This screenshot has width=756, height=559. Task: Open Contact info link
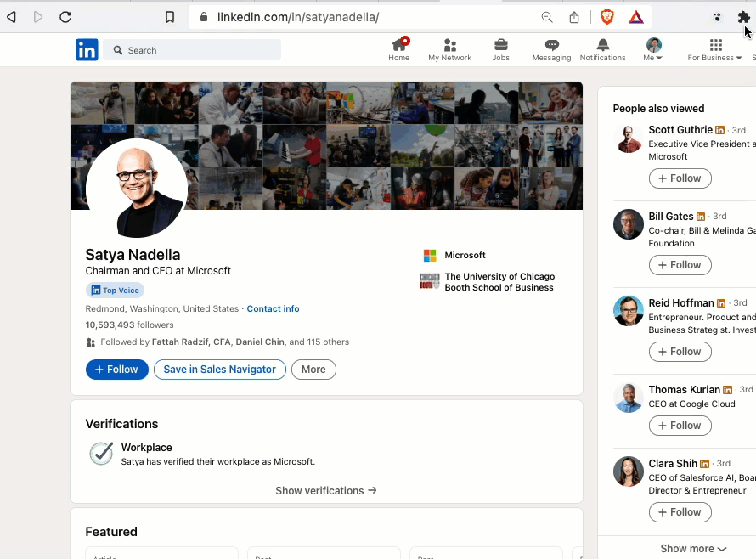(x=273, y=308)
